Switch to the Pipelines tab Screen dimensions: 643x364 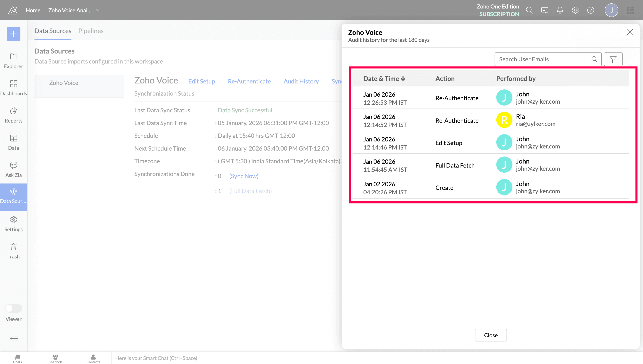[91, 31]
